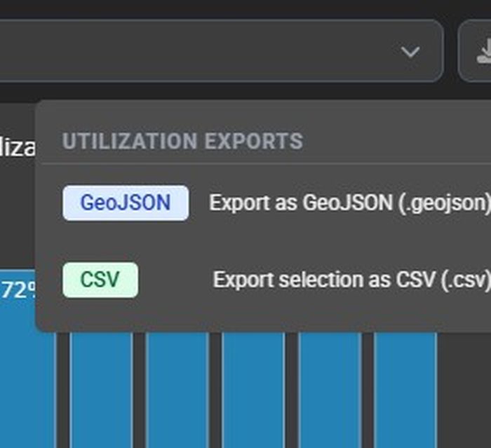Select the bar labeled 72%
491x448 pixels.
(27, 386)
